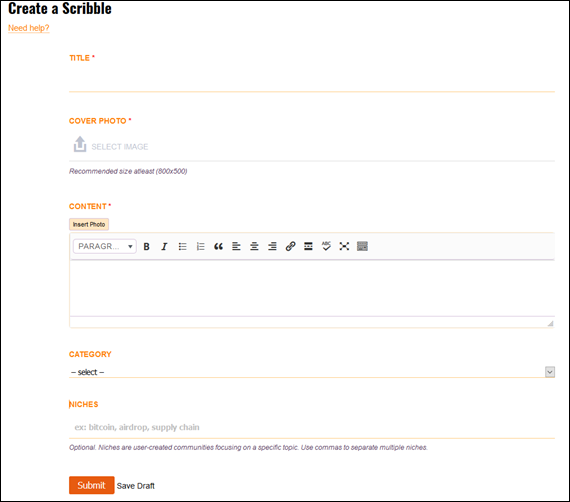Screen dimensions: 570x502
Task: Open the Paragraph format dropdown
Action: pyautogui.click(x=105, y=246)
